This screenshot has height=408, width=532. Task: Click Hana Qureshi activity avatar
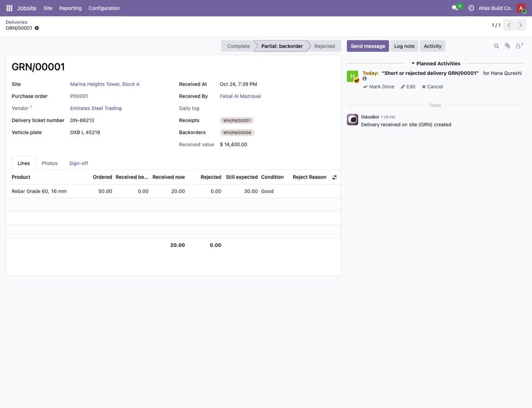point(352,77)
